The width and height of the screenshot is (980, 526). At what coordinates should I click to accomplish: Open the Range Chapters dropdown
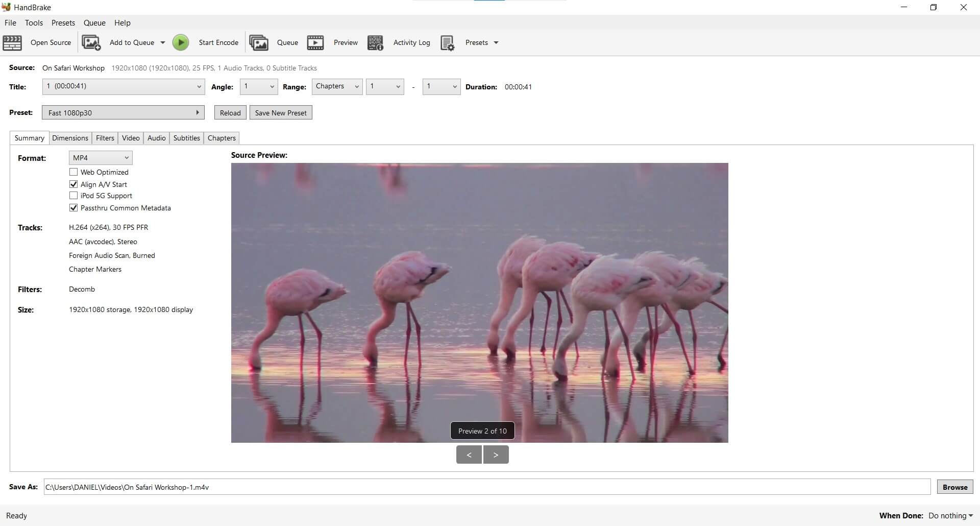(x=337, y=86)
